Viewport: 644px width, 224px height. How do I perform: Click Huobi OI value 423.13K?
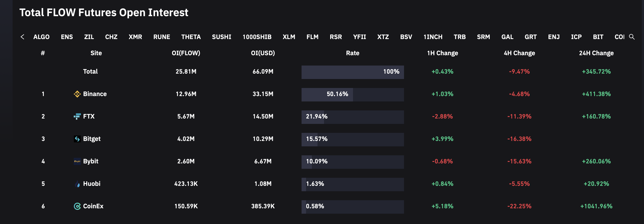(186, 184)
